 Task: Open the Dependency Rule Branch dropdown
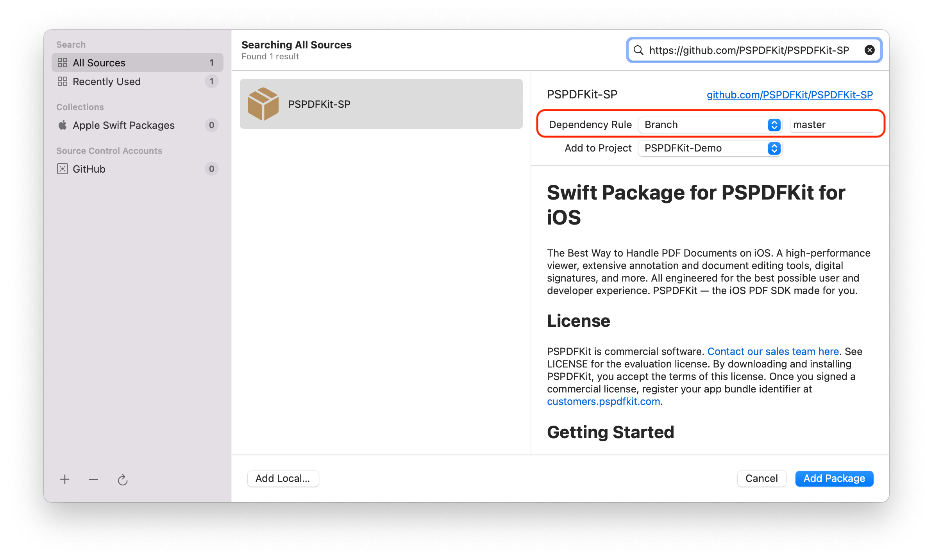click(710, 125)
